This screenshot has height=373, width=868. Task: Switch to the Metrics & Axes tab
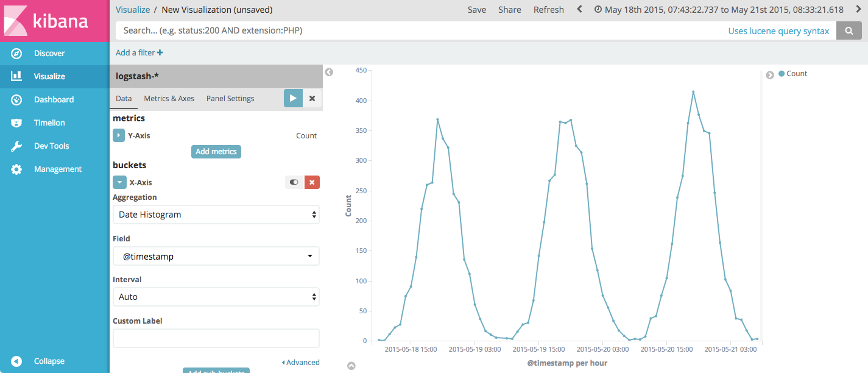pos(169,98)
